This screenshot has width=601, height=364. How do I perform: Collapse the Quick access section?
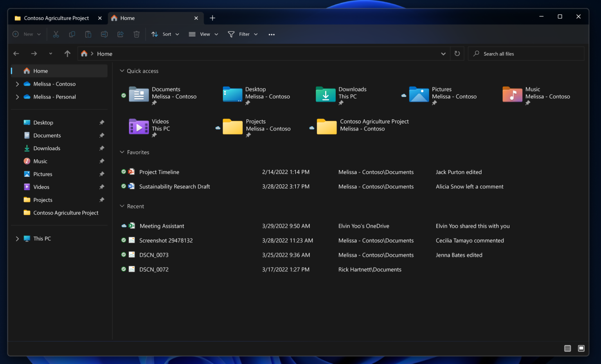122,71
